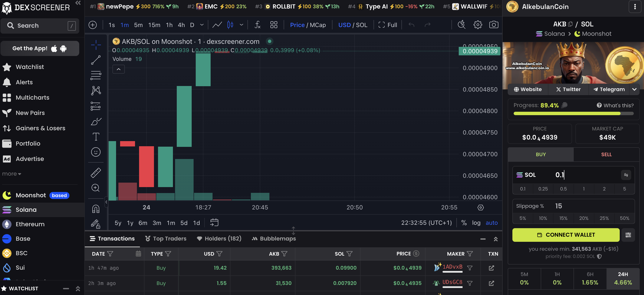Activate the zoom in tool

tap(96, 188)
